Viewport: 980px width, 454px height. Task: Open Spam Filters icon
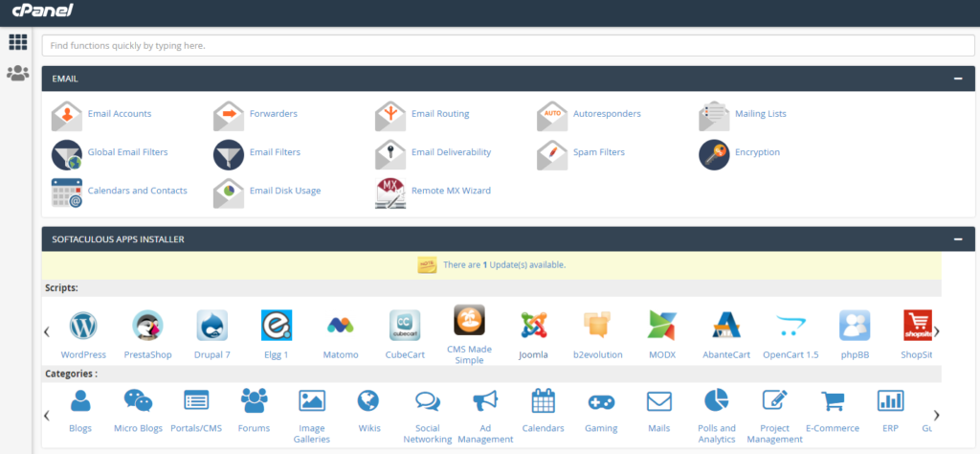point(552,154)
